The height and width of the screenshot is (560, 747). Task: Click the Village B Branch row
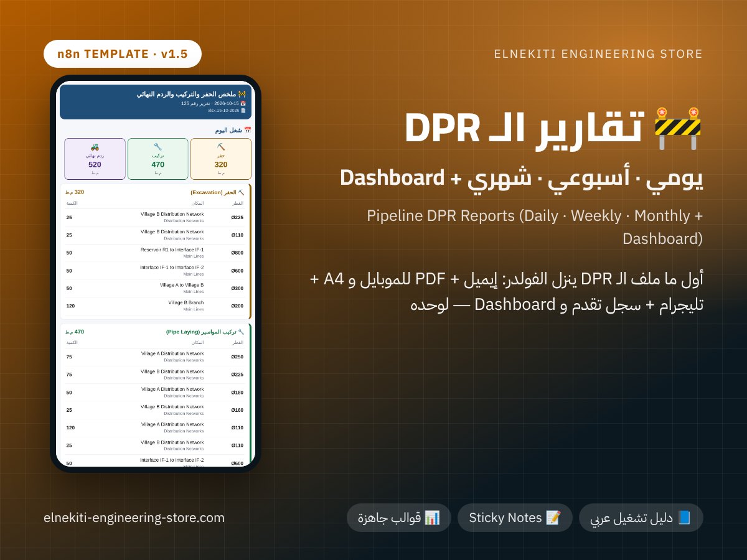click(x=155, y=306)
